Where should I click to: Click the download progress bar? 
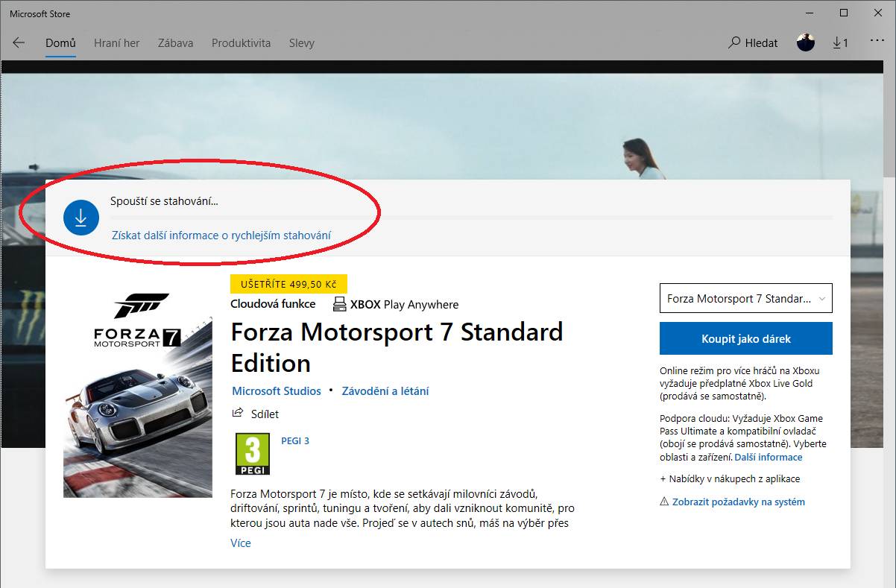[x=472, y=217]
